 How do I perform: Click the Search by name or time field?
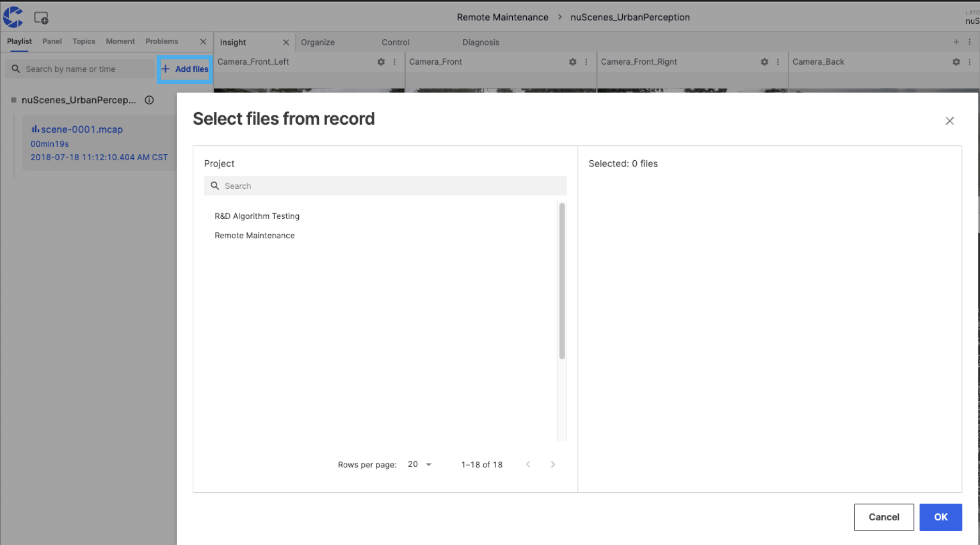tap(80, 69)
